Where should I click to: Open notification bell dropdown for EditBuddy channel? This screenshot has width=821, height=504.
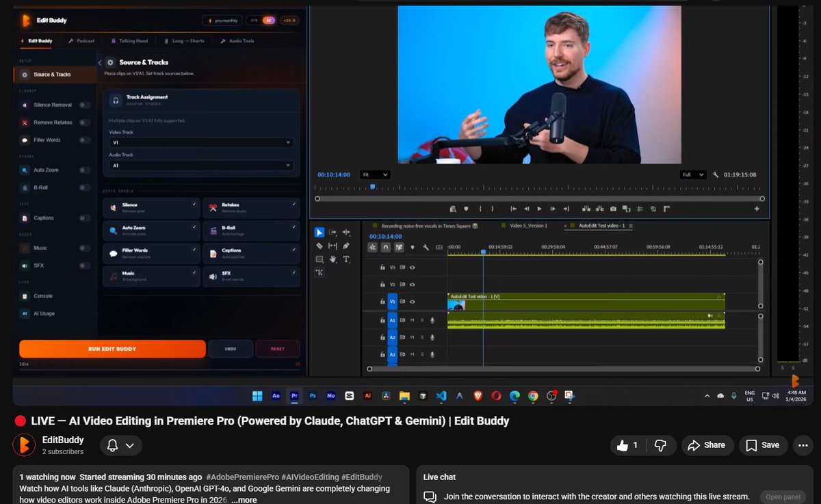122,446
